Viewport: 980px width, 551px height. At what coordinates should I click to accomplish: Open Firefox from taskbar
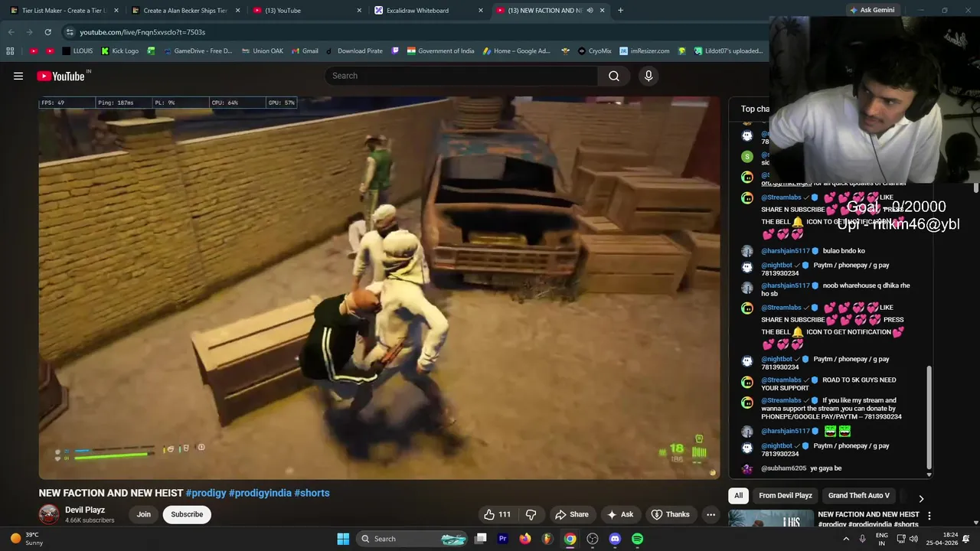[525, 539]
